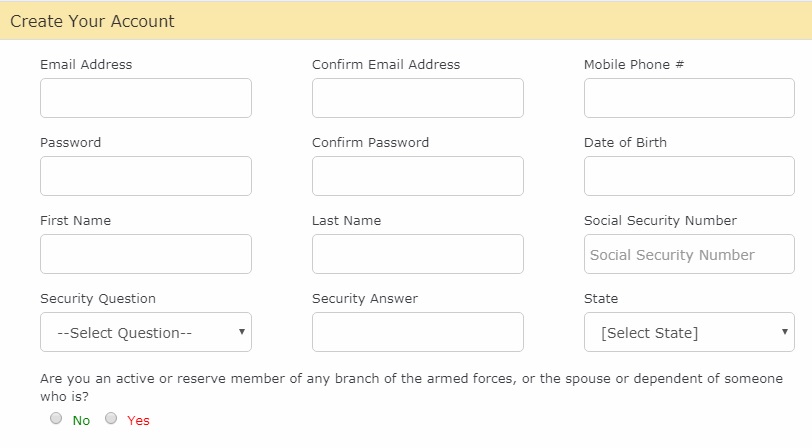Image resolution: width=812 pixels, height=448 pixels.
Task: Click into the Last Name field
Action: point(418,254)
